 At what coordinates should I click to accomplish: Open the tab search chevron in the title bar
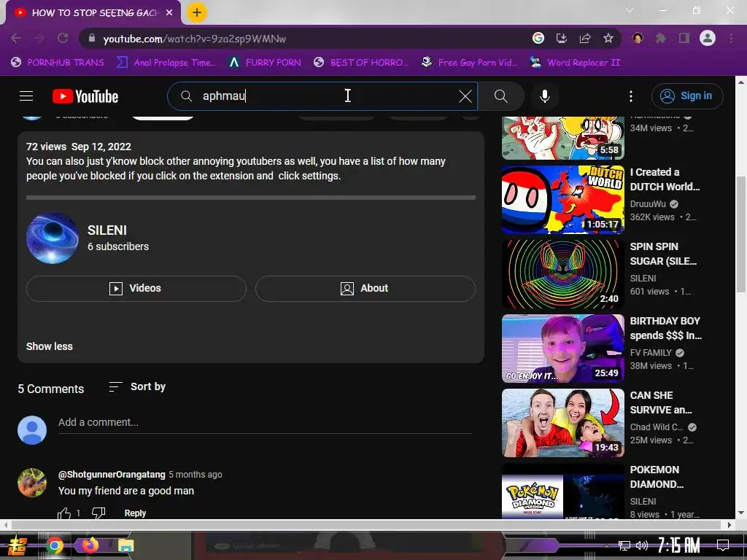click(630, 10)
